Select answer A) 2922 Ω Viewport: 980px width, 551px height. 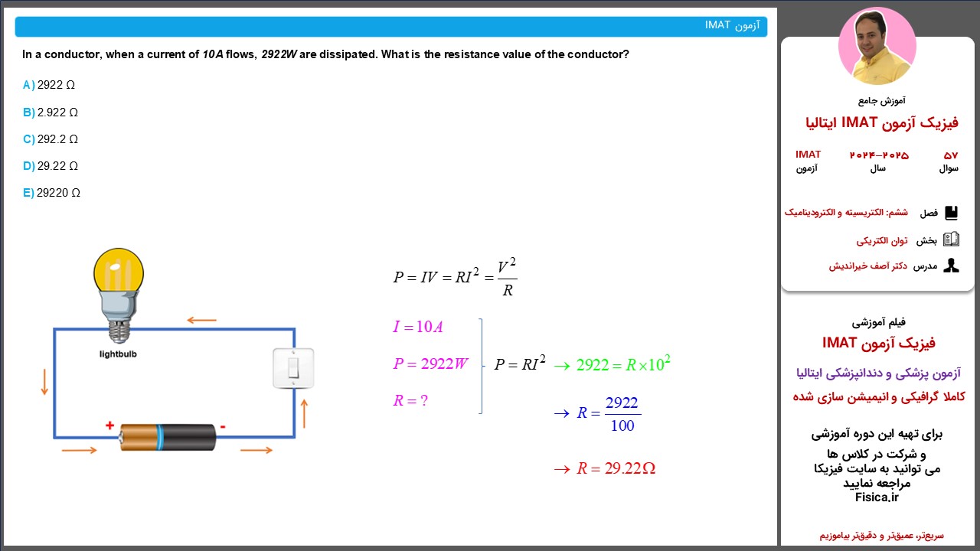(x=49, y=85)
